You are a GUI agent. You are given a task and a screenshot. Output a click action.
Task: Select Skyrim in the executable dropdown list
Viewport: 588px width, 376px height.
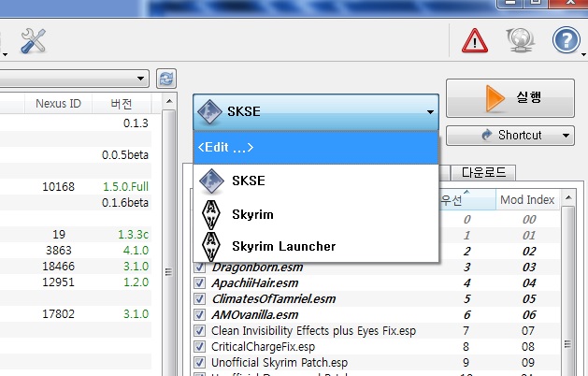[316, 214]
